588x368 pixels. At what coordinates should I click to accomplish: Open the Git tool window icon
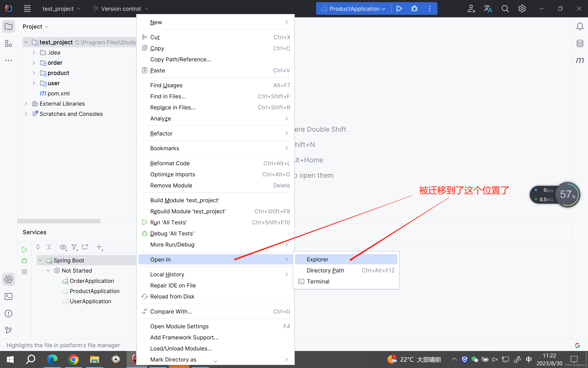click(9, 330)
